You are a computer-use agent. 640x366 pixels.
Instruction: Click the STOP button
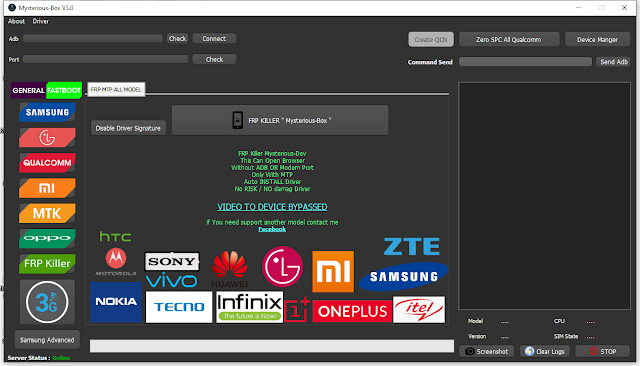pos(603,351)
